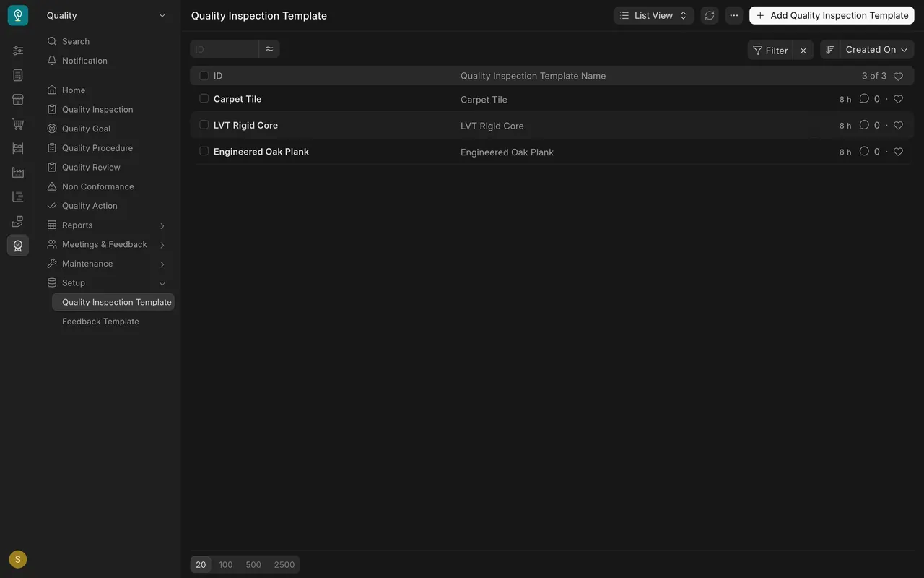924x578 pixels.
Task: Like the Carpet Tile row heart
Action: 898,99
